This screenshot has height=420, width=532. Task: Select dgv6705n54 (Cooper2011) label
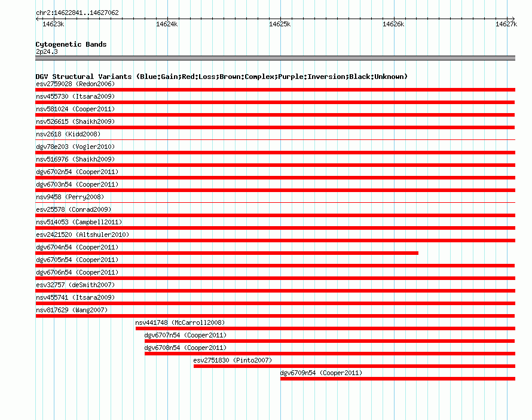point(77,260)
